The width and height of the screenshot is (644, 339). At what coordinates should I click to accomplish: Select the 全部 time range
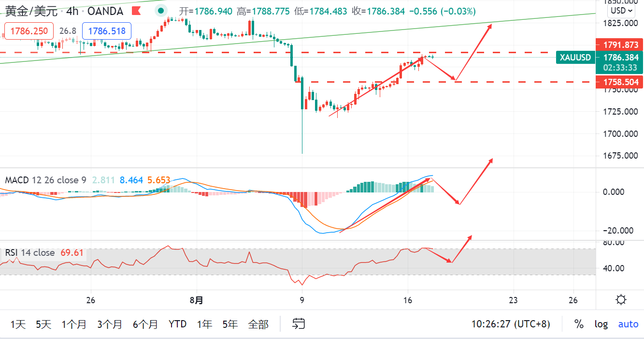(258, 324)
